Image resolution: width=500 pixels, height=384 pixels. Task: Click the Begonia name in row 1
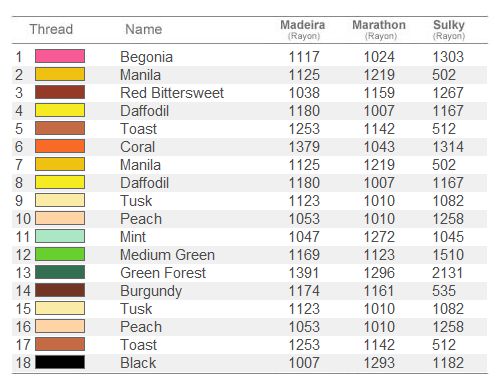(x=147, y=57)
